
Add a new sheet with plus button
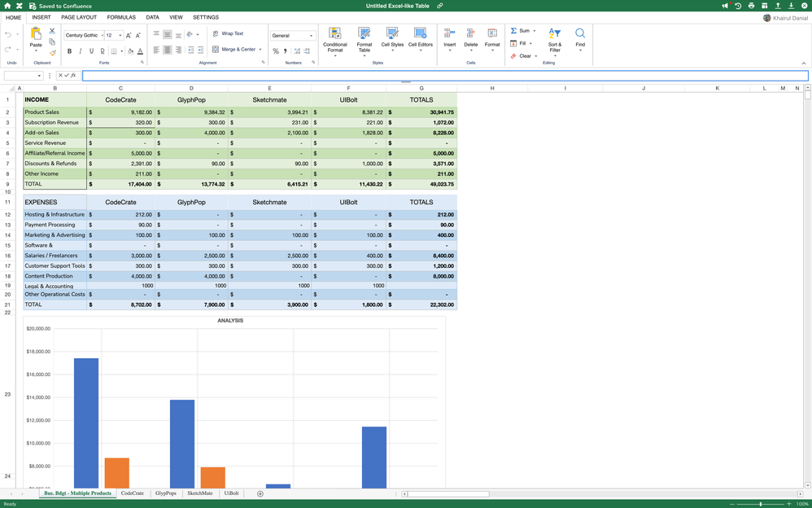coord(260,494)
